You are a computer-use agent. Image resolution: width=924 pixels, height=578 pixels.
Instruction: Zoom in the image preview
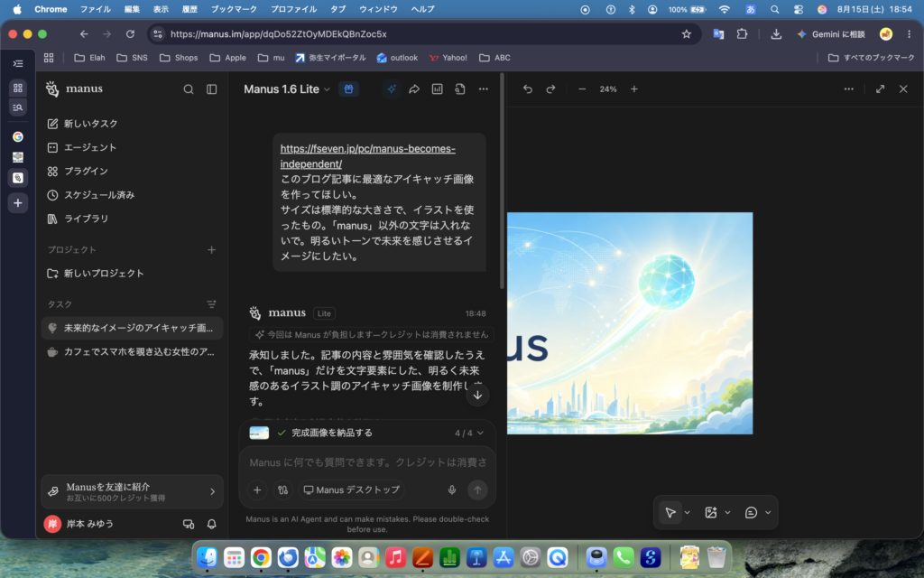pos(634,89)
